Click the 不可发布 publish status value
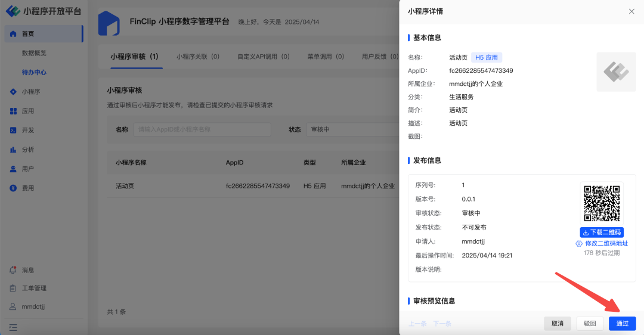 [474, 228]
